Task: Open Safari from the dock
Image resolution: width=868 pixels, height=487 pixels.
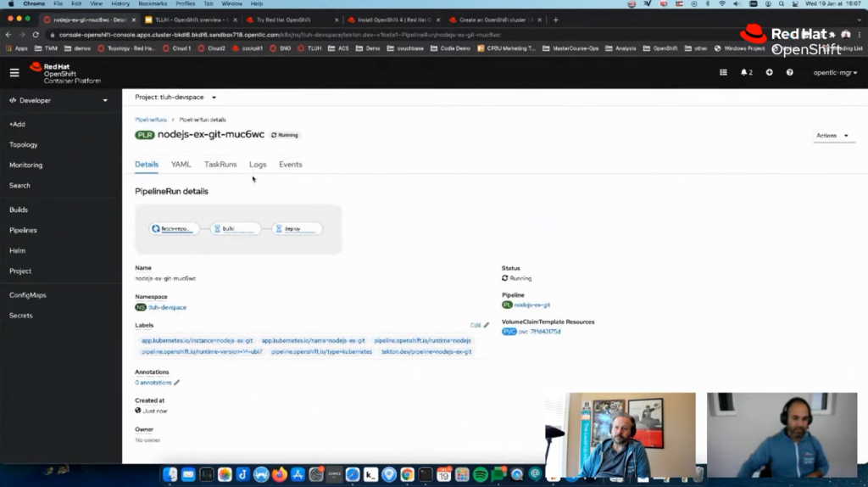Action: [353, 474]
